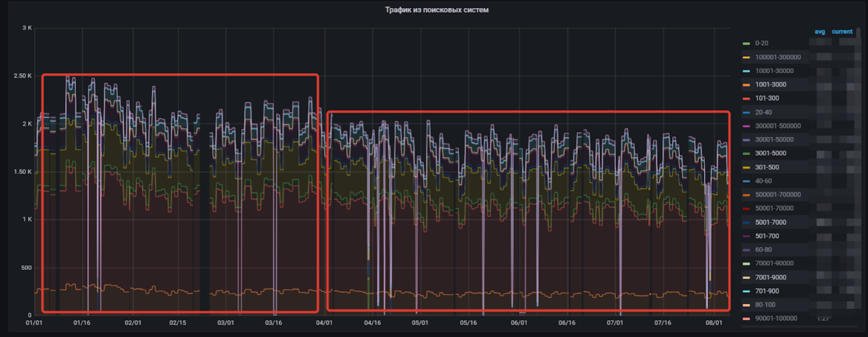This screenshot has height=337, width=868.
Task: Click the 04/01 time axis marker
Action: pos(325,322)
